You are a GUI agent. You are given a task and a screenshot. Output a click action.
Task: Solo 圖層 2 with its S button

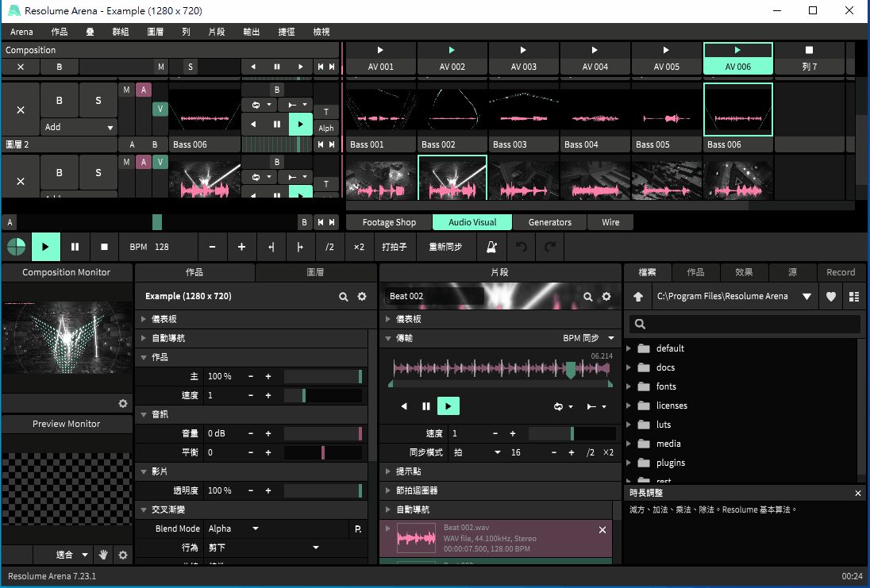pyautogui.click(x=98, y=101)
